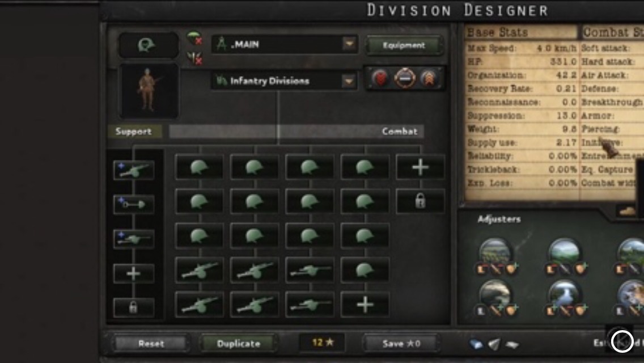Add a new support company
The height and width of the screenshot is (363, 644).
(x=134, y=273)
